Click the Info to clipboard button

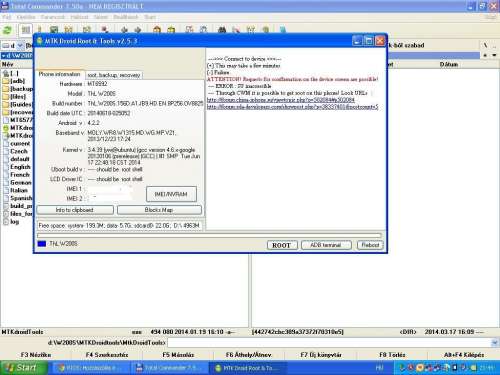click(x=75, y=210)
